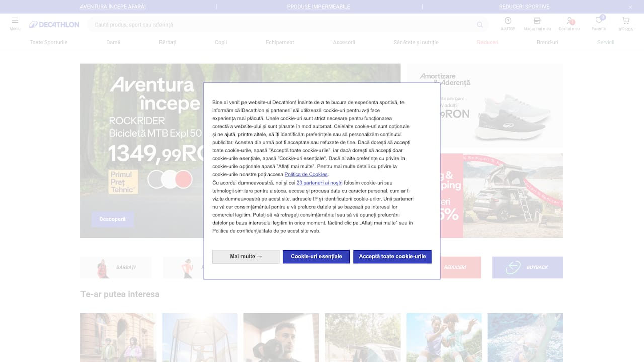The height and width of the screenshot is (362, 644).
Task: Open the camping car promo image
Action: [x=513, y=196]
